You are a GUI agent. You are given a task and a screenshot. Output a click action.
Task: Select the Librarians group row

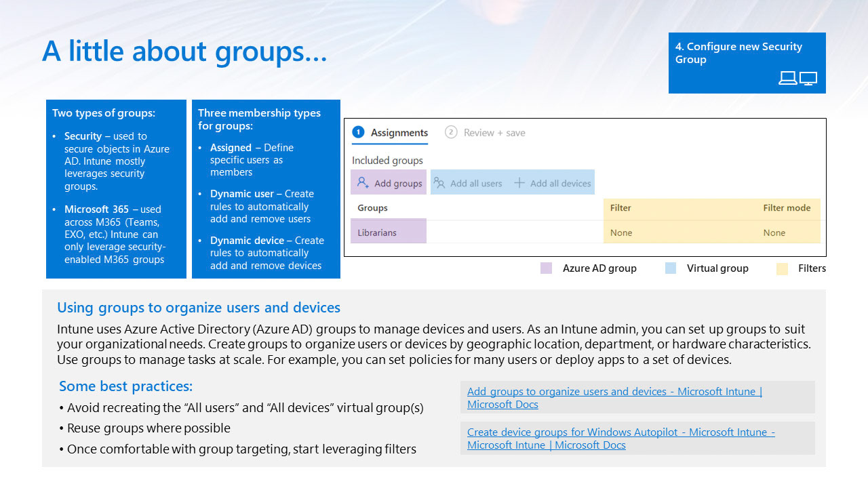585,232
